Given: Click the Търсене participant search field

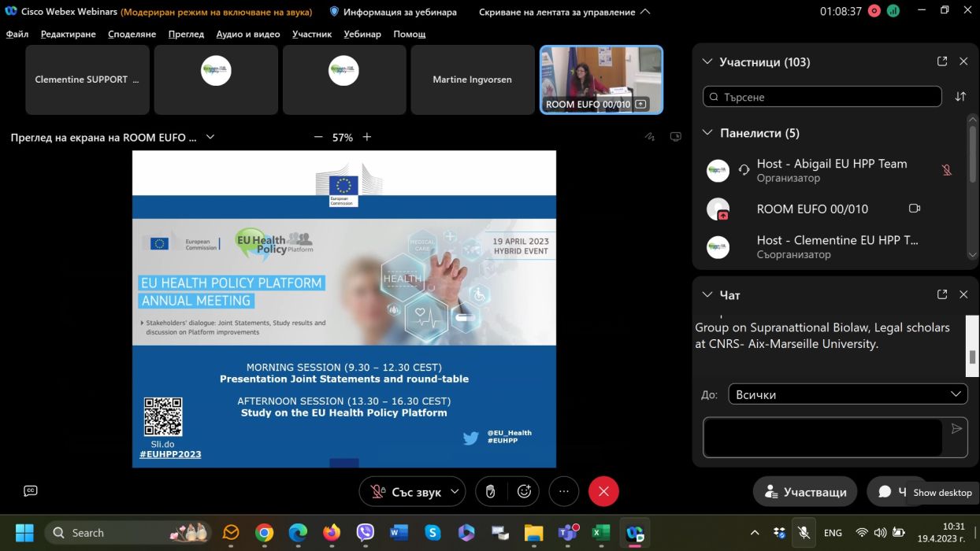Looking at the screenshot, I should coord(822,97).
